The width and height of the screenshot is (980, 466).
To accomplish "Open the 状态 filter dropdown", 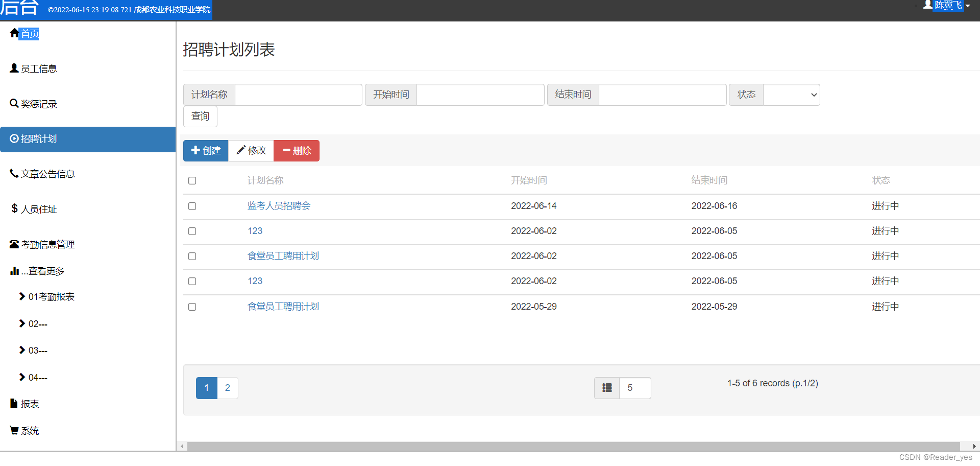I will tap(791, 95).
